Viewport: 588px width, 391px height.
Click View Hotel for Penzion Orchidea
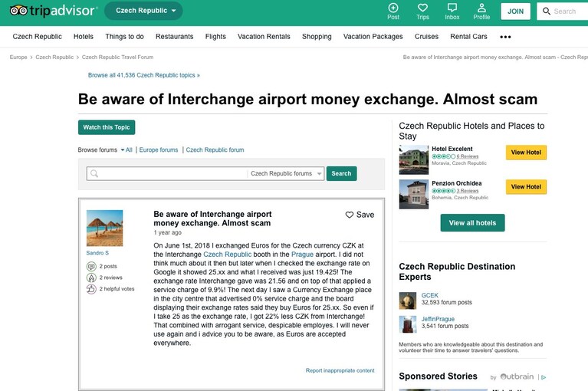(x=526, y=187)
